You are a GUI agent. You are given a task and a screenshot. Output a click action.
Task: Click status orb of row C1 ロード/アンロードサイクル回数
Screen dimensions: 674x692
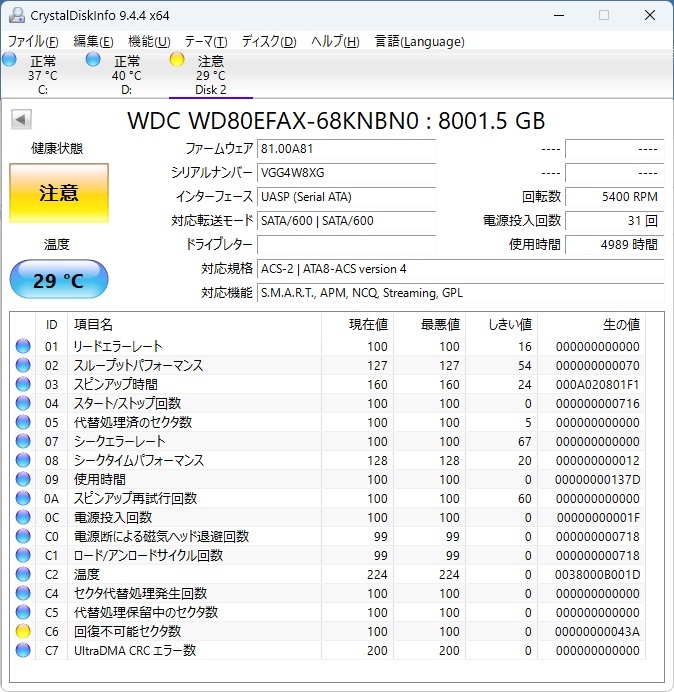pyautogui.click(x=23, y=555)
